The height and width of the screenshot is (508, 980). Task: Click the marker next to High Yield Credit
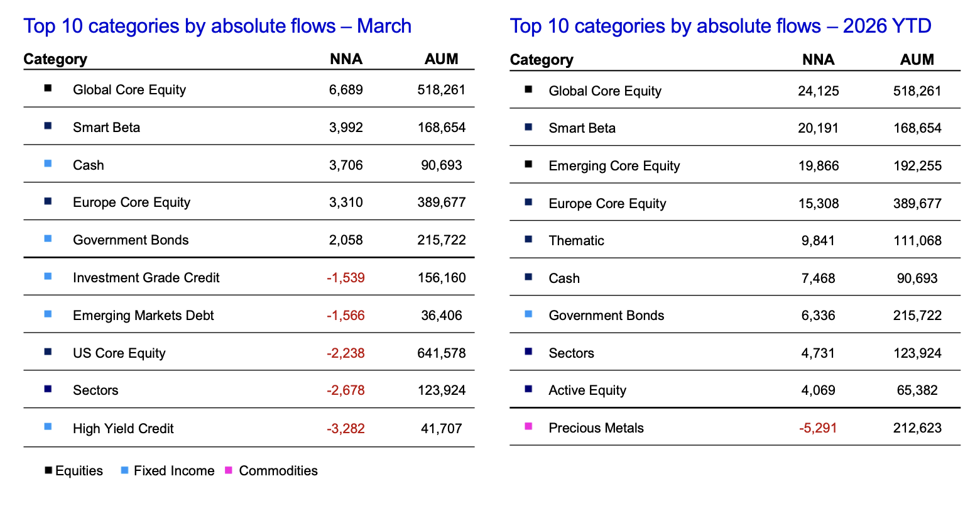click(x=48, y=427)
